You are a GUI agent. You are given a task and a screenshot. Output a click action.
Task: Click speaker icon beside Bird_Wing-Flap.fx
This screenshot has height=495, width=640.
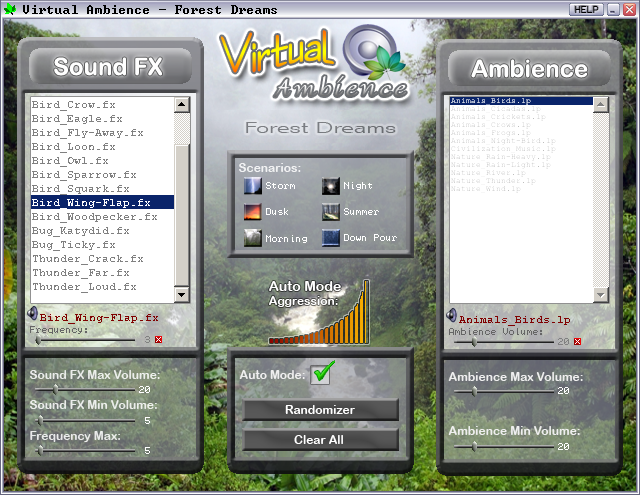[x=32, y=314]
